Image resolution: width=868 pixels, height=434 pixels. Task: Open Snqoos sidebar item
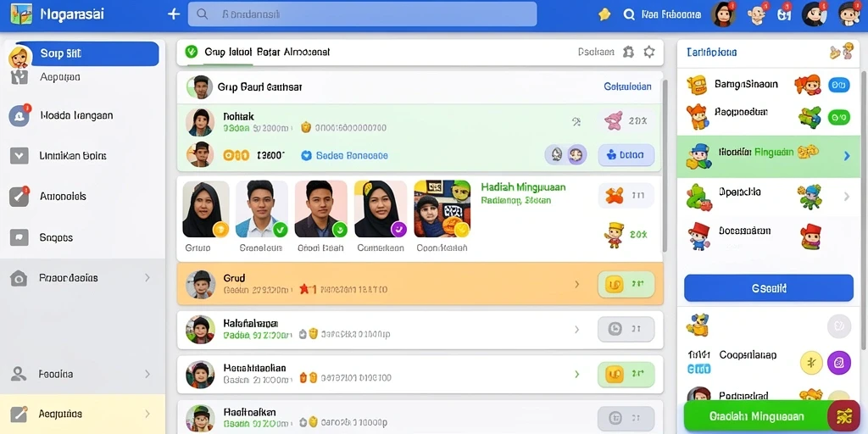click(56, 237)
